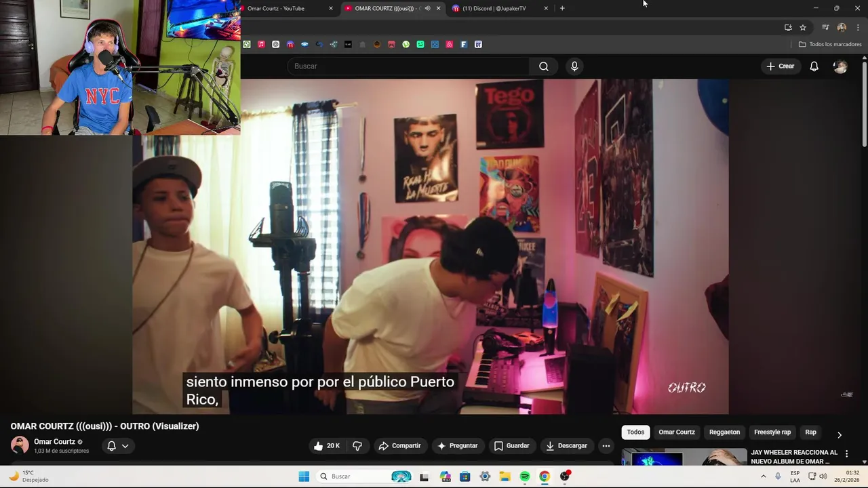Select the Reggaeton filter chip
The height and width of the screenshot is (488, 868).
(x=724, y=432)
